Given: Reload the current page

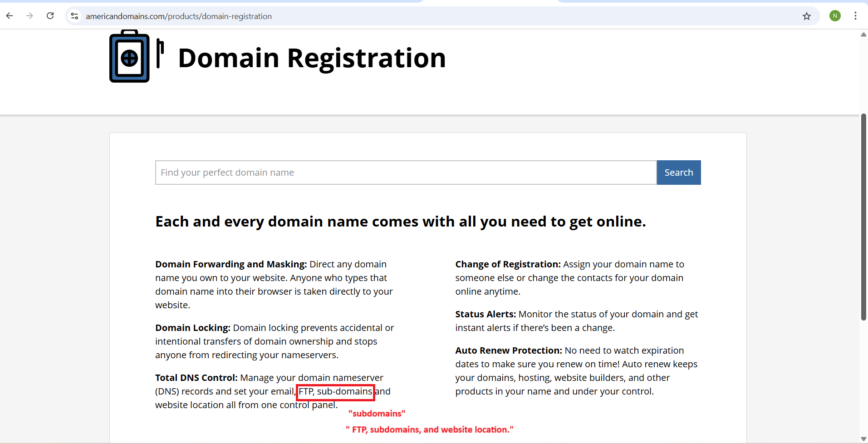Looking at the screenshot, I should coord(50,16).
